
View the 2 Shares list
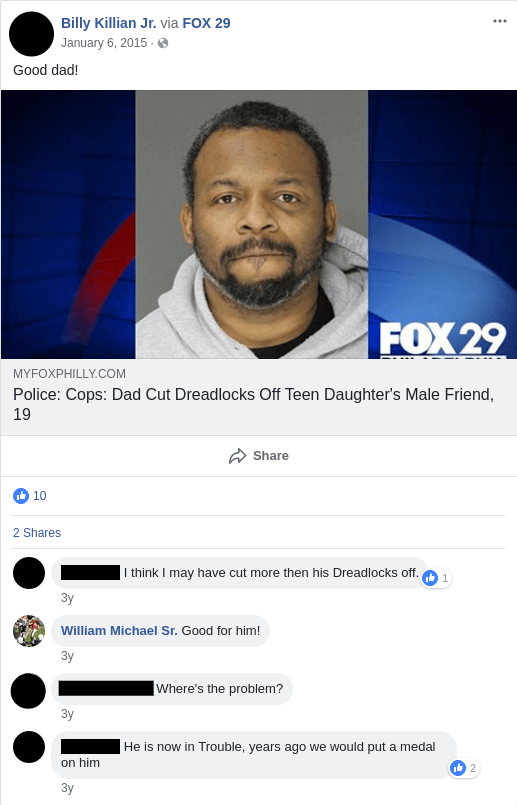click(37, 533)
